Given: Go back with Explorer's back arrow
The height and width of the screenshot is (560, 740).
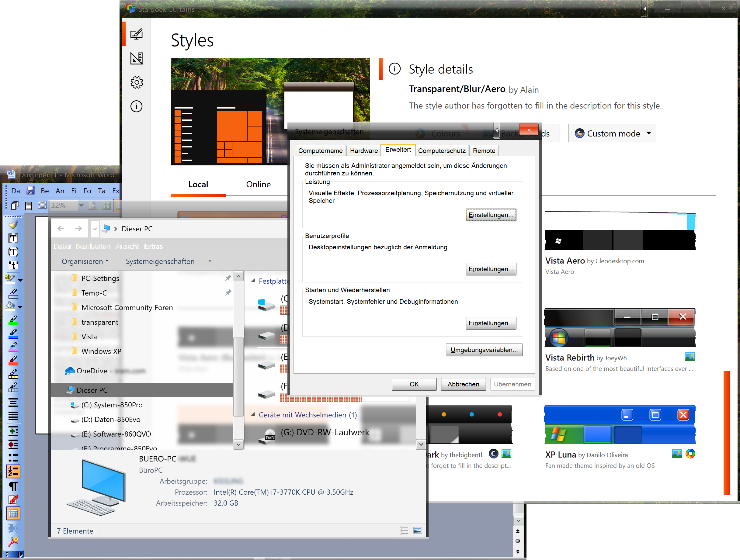Looking at the screenshot, I should click(x=61, y=229).
